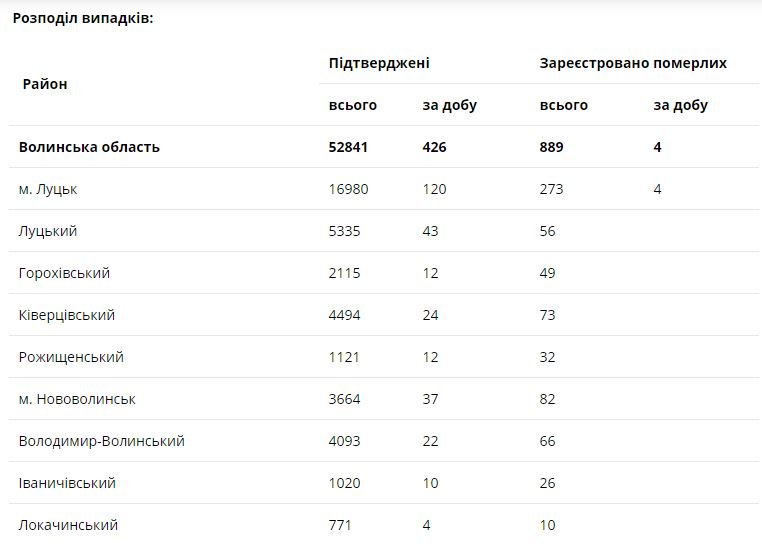Select the 'Волинська область' row label
This screenshot has height=544, width=762.
tap(89, 147)
